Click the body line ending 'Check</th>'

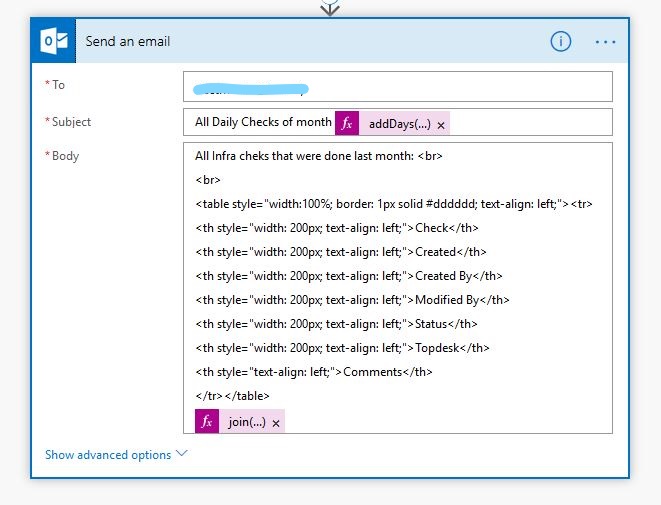tap(337, 228)
